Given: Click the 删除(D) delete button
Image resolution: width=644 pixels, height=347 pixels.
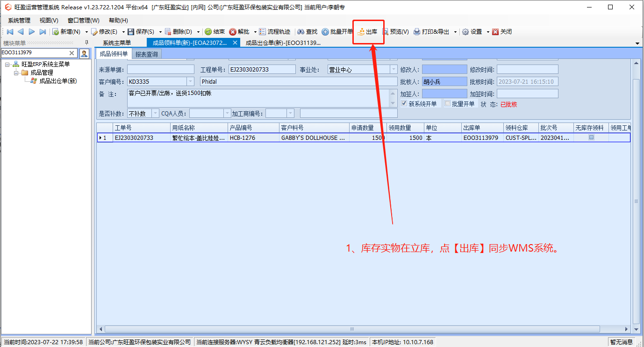Looking at the screenshot, I should point(178,32).
